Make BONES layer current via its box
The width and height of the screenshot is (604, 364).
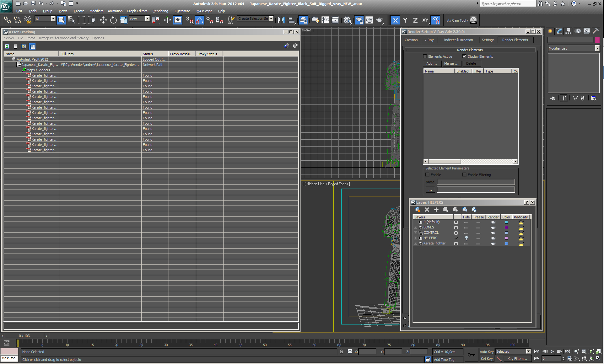tap(456, 227)
